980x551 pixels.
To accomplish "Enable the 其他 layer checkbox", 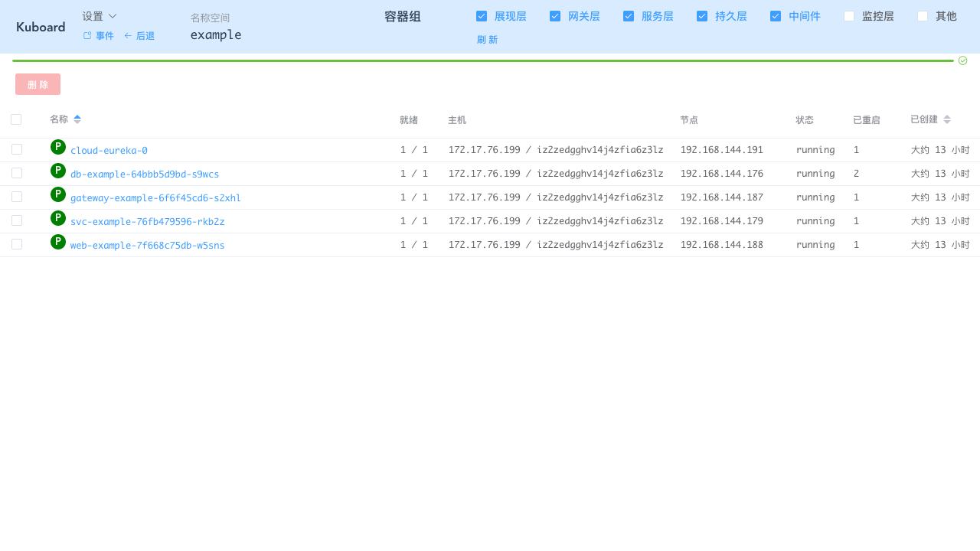I will [x=923, y=16].
